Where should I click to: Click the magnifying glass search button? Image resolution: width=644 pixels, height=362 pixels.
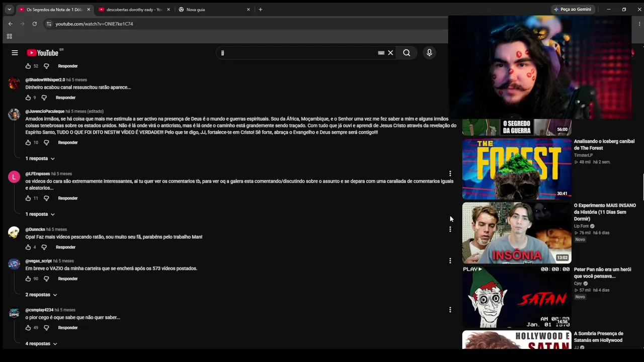coord(407,53)
